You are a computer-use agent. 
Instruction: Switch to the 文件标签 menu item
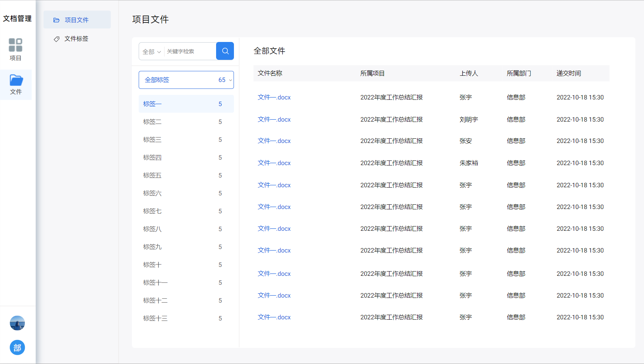click(76, 39)
